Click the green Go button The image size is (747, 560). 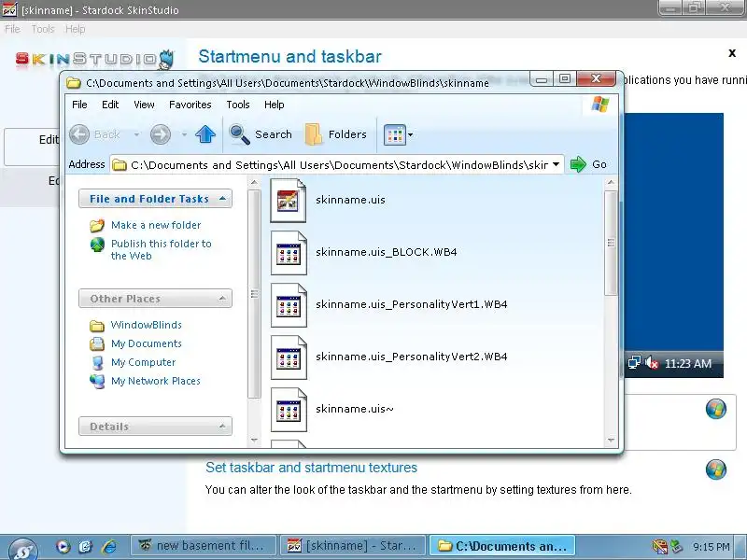pyautogui.click(x=588, y=164)
